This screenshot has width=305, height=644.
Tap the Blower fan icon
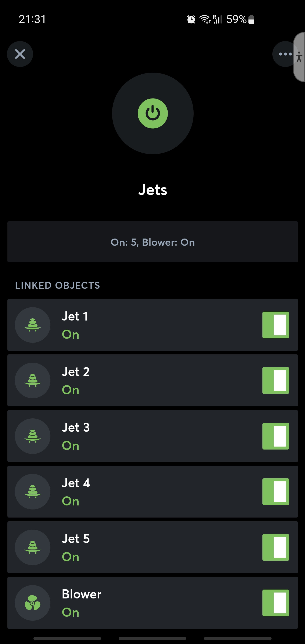(x=32, y=603)
